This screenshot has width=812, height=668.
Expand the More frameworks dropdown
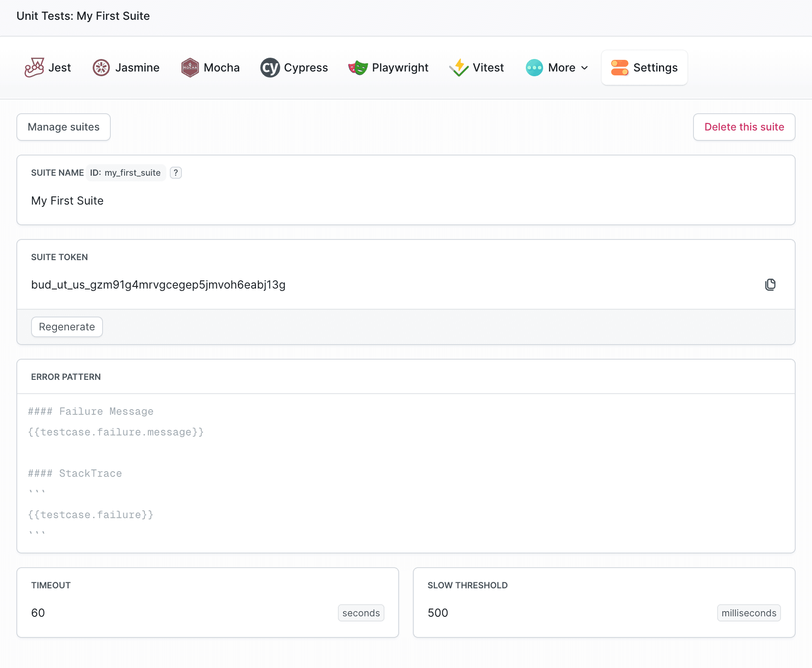click(x=557, y=68)
